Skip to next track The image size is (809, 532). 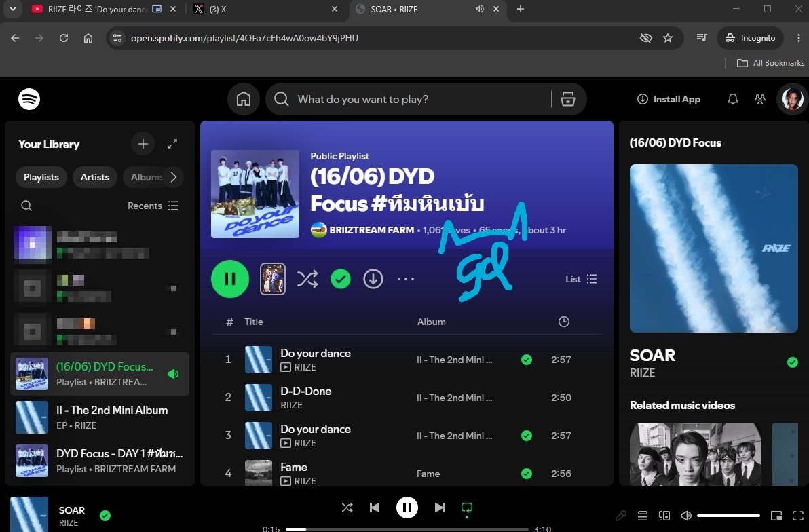(440, 508)
